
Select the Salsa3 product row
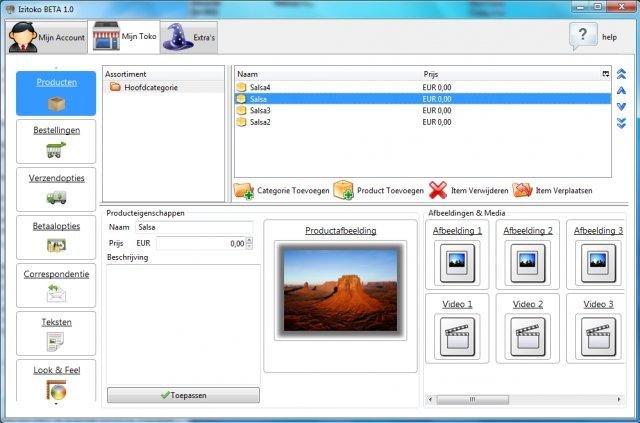pyautogui.click(x=422, y=110)
